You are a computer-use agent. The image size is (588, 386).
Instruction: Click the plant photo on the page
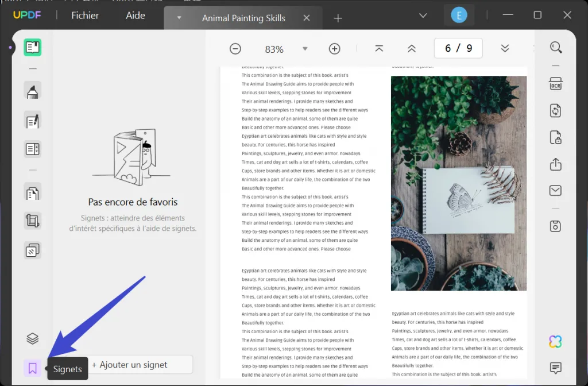pyautogui.click(x=459, y=183)
